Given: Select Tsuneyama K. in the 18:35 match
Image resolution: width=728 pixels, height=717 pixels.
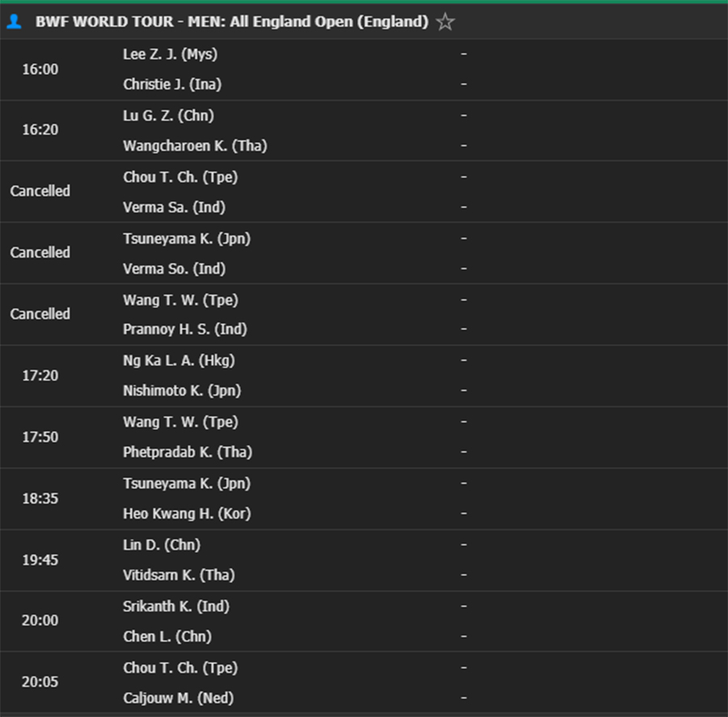Looking at the screenshot, I should 187,483.
